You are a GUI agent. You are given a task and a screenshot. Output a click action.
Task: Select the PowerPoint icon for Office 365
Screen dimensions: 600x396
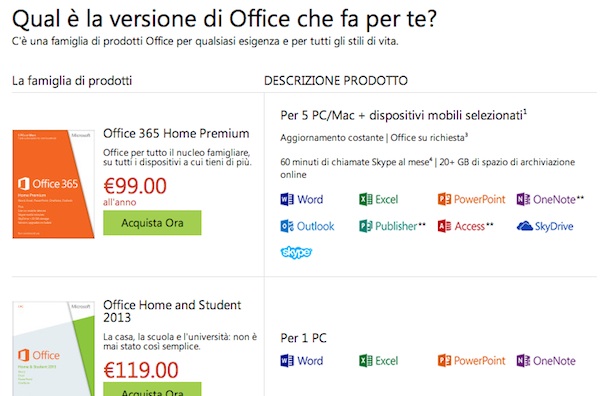[444, 199]
